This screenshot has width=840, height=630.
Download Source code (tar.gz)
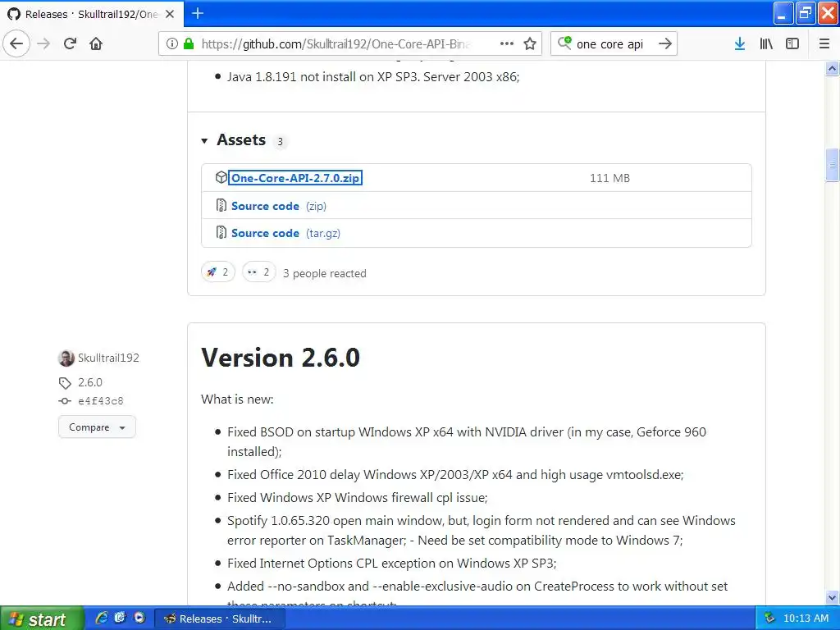[x=285, y=233]
